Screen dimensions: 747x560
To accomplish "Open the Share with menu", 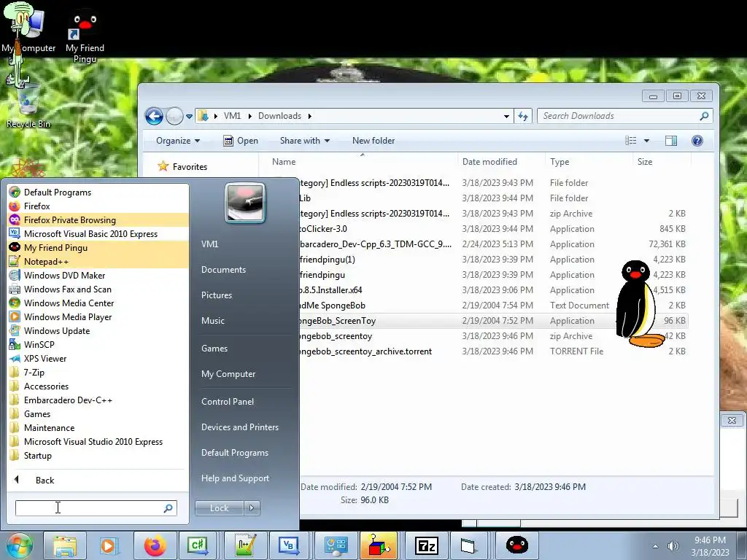I will coord(305,141).
